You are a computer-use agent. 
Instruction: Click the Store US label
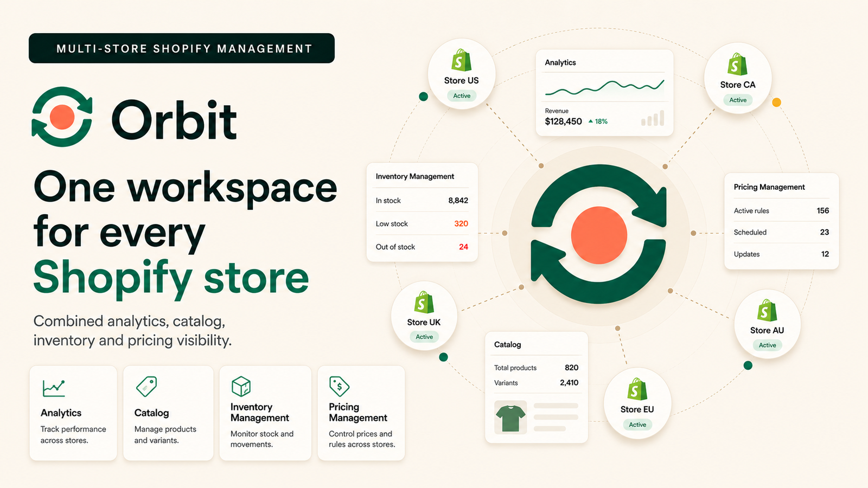[461, 81]
